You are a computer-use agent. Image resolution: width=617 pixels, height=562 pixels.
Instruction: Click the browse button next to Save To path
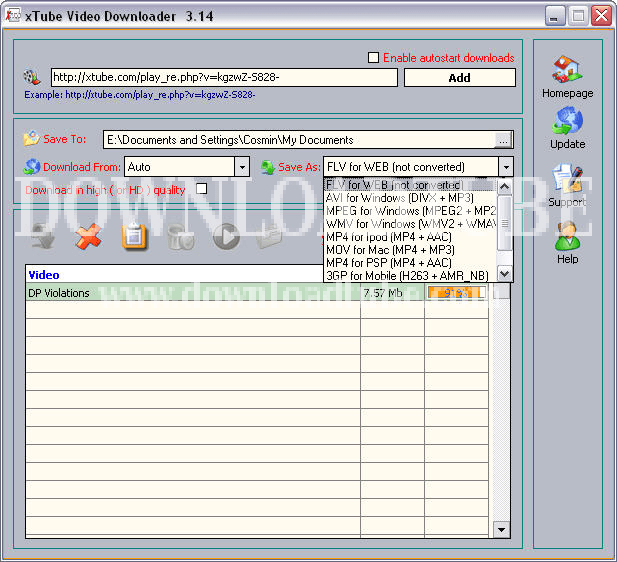click(x=504, y=140)
